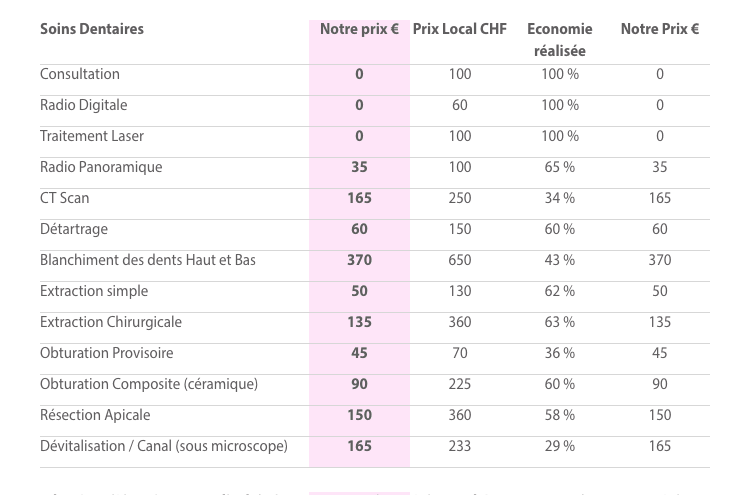749x495 pixels.
Task: Click the Radio Digitale row label
Action: click(x=84, y=105)
